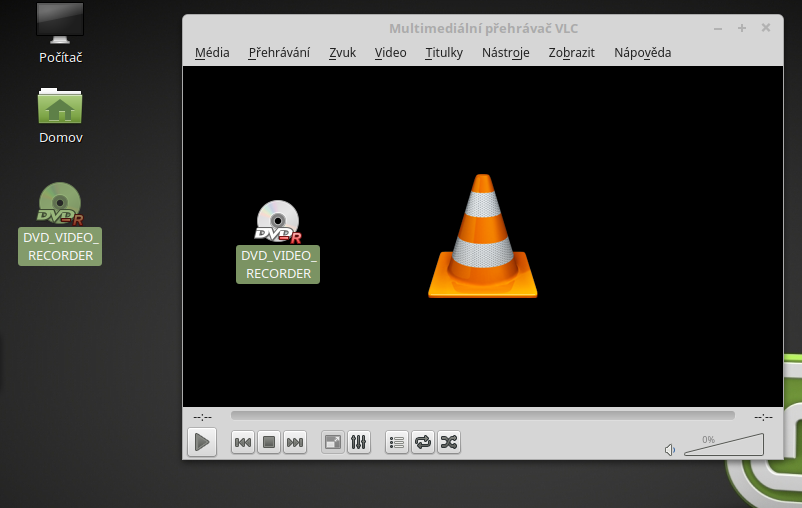Viewport: 802px width, 508px height.
Task: Click the elapsed time label at left
Action: tap(203, 417)
